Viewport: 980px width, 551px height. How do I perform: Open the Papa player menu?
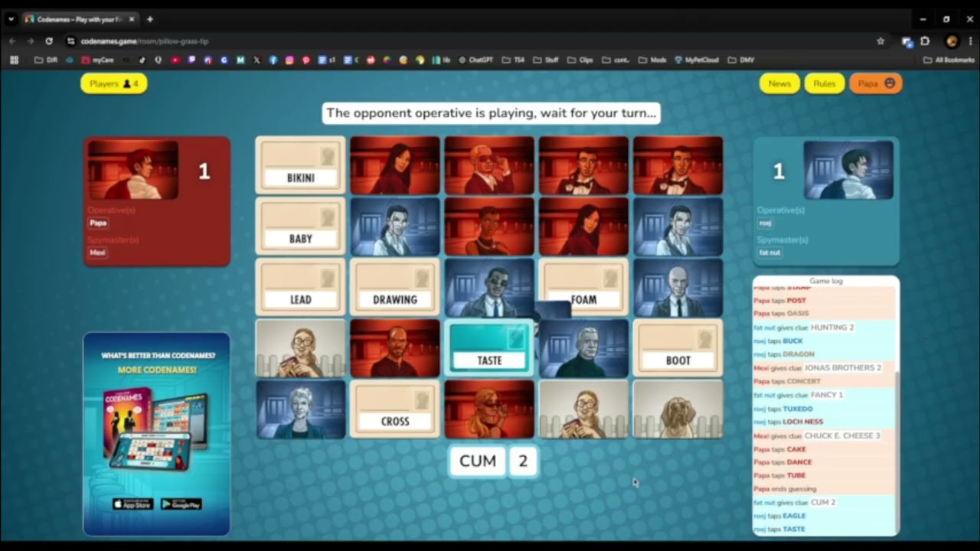876,83
